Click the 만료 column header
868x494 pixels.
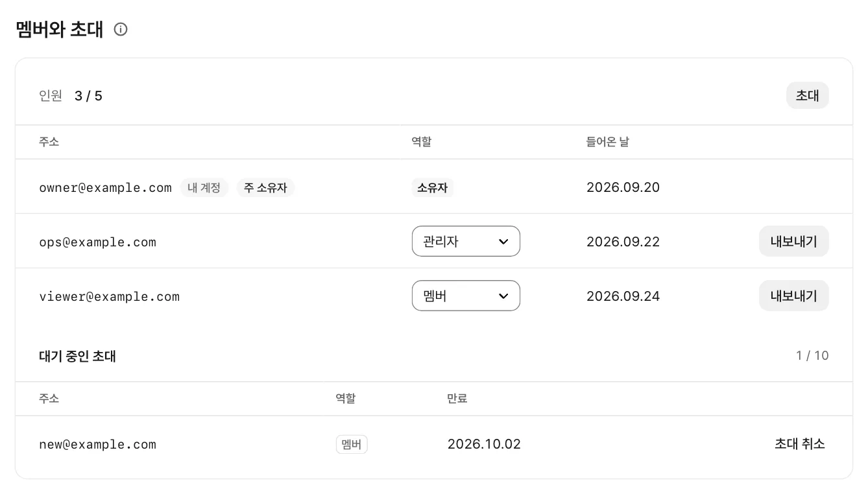click(x=457, y=398)
